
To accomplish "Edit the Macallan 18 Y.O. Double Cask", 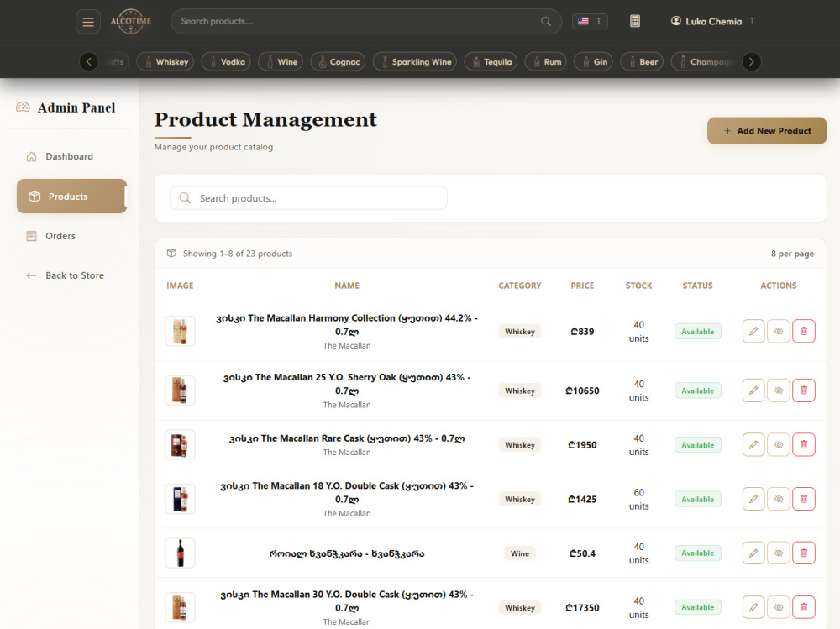I will tap(753, 499).
